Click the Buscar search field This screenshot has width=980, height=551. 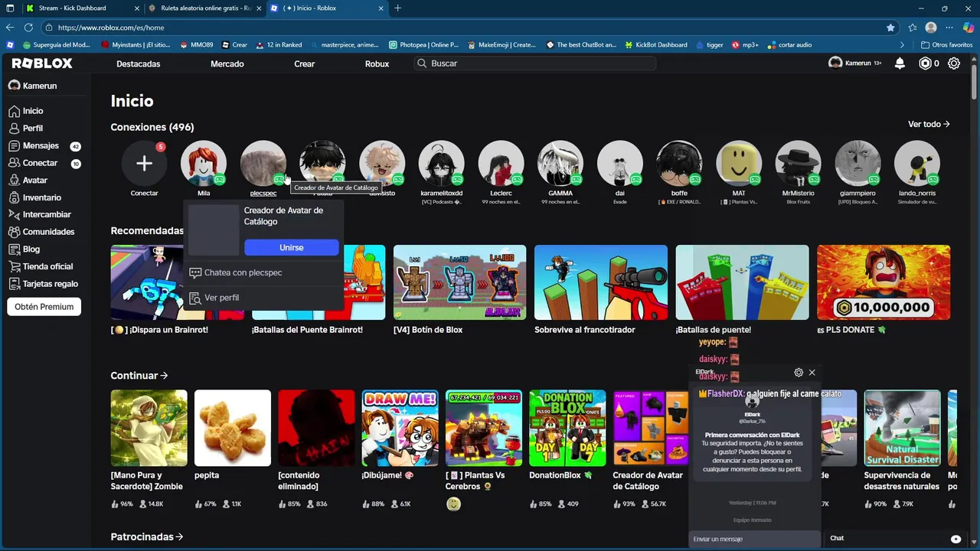pos(535,64)
